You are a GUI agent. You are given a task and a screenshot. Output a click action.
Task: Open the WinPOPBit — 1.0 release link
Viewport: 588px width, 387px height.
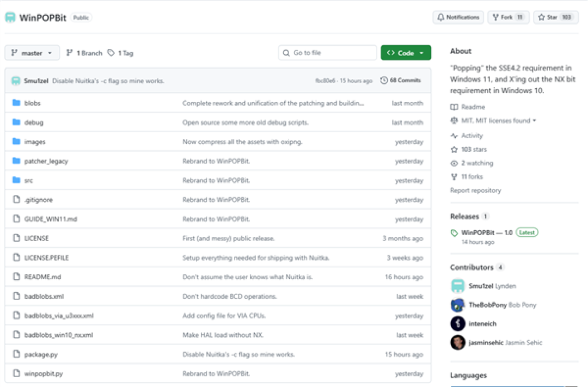[487, 232]
